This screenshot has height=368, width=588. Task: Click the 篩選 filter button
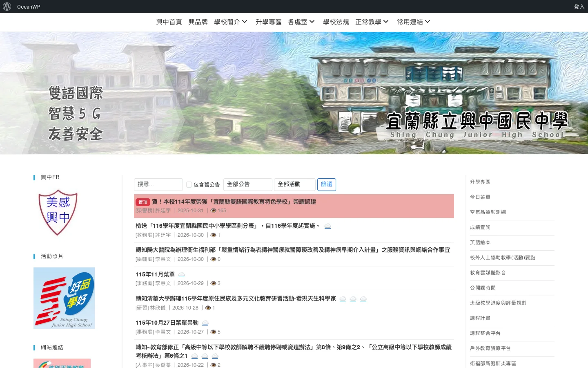(x=327, y=184)
